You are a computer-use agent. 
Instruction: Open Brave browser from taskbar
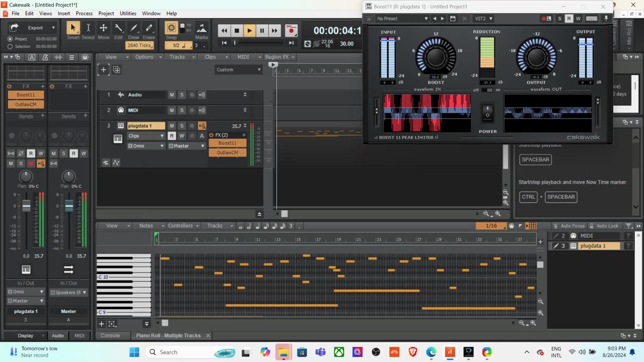pyautogui.click(x=413, y=352)
